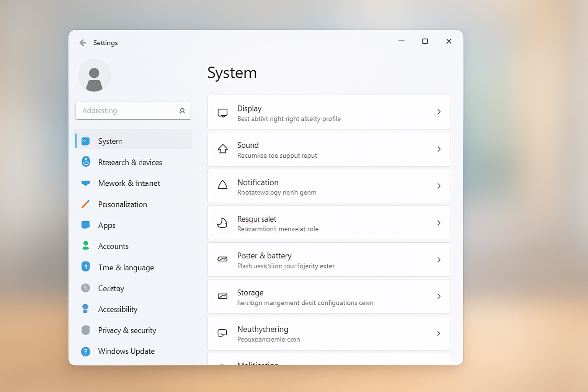
Task: Go to Personalization settings
Action: pos(134,204)
